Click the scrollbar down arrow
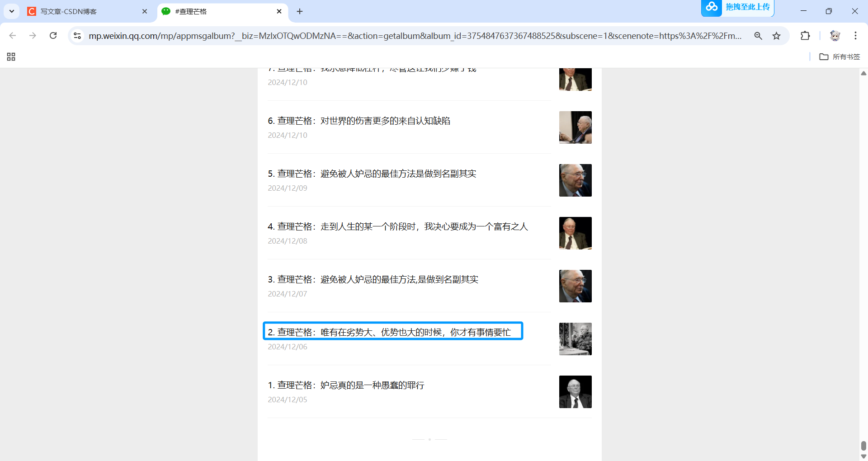Screen dimensions: 868x461 pos(863,456)
